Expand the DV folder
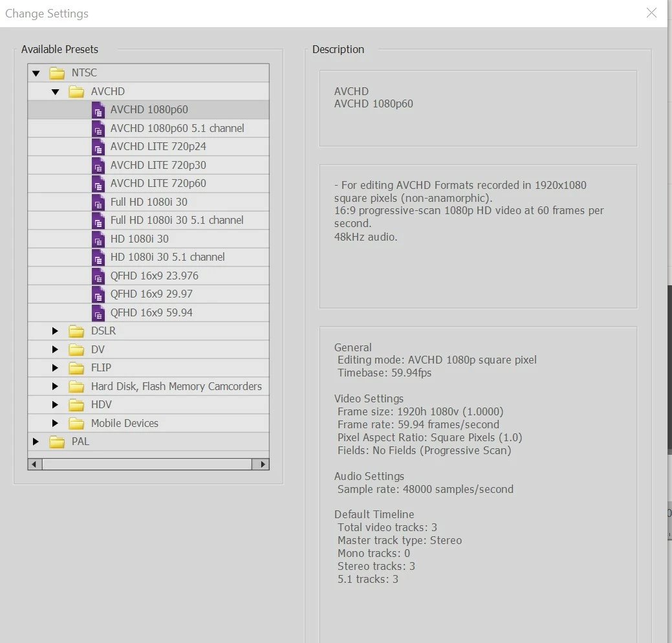 [x=55, y=349]
